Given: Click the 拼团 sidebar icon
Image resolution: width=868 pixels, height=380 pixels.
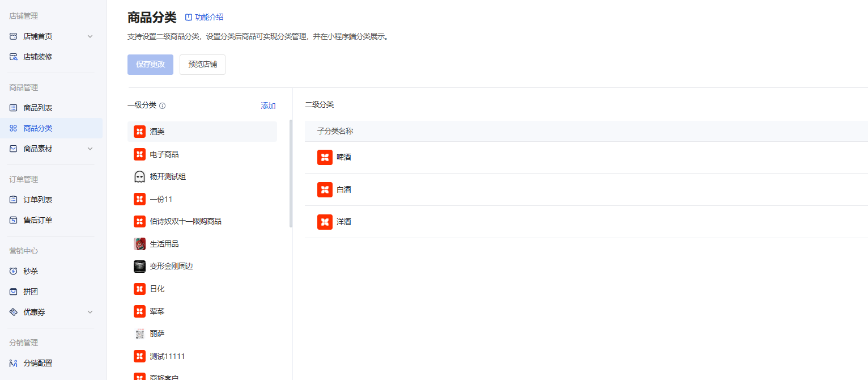Looking at the screenshot, I should tap(14, 292).
